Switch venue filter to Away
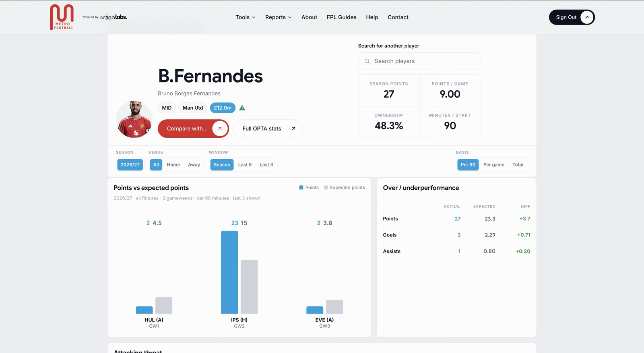This screenshot has width=644, height=353. [x=194, y=165]
